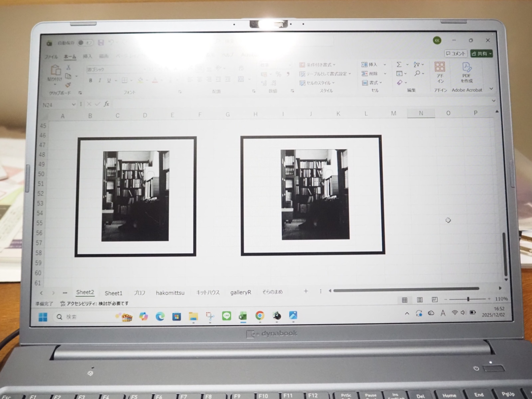Click the insert function fx icon
Image resolution: width=532 pixels, height=399 pixels.
click(106, 104)
